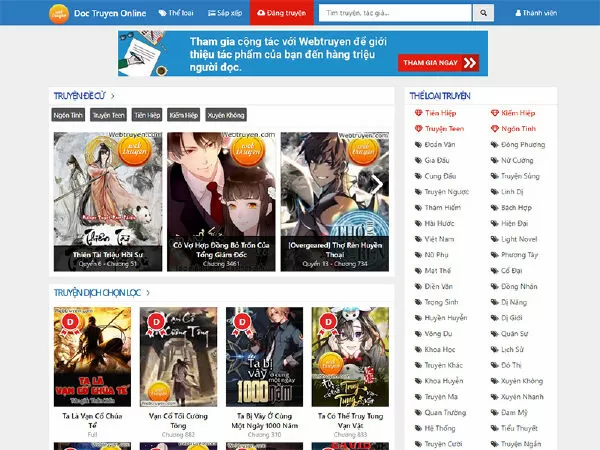
Task: Open the Đồng Nhân category link
Action: pos(519,287)
